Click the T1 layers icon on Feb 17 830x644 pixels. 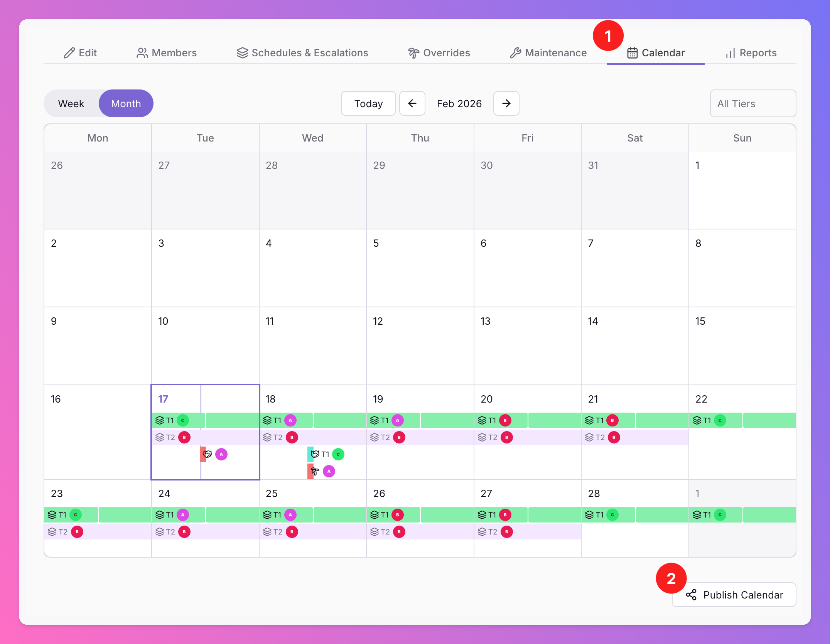click(160, 420)
